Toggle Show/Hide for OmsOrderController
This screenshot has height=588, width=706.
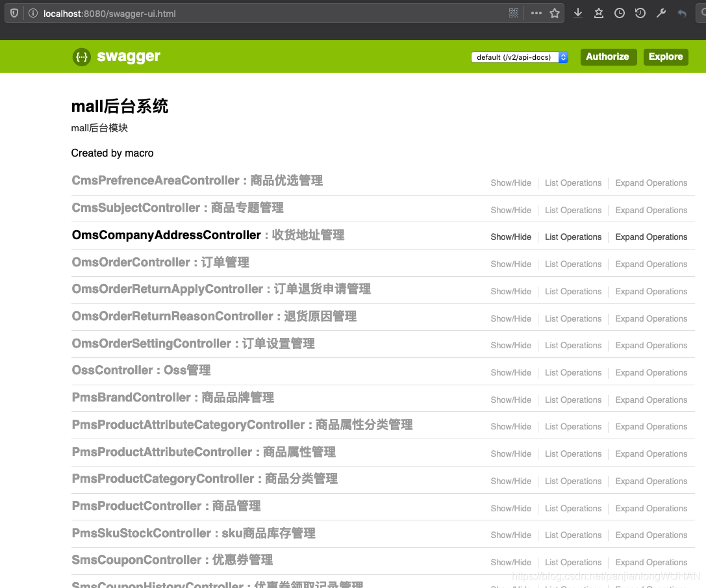[x=511, y=264]
